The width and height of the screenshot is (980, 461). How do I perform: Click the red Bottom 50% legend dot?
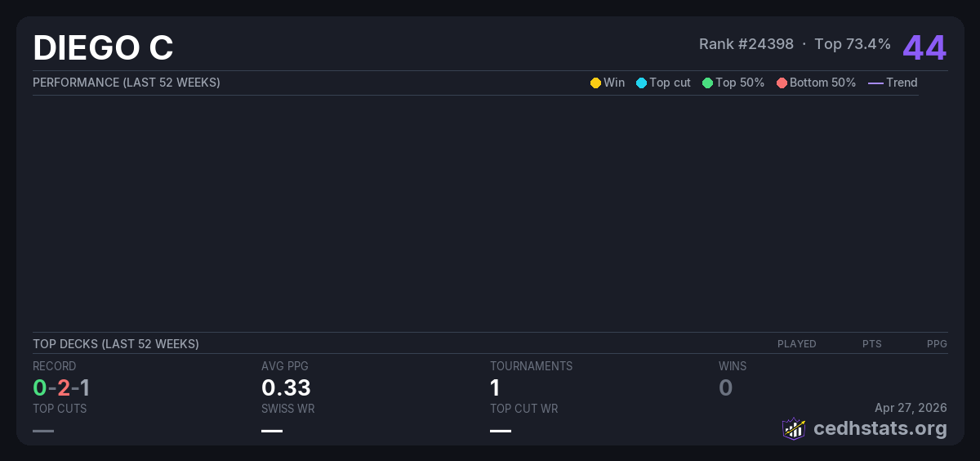click(x=782, y=83)
